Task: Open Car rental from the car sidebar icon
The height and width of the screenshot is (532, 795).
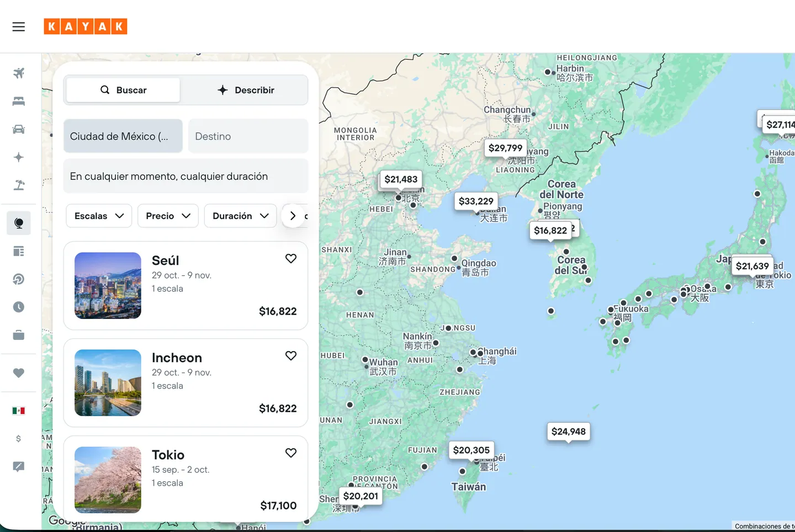Action: (19, 129)
